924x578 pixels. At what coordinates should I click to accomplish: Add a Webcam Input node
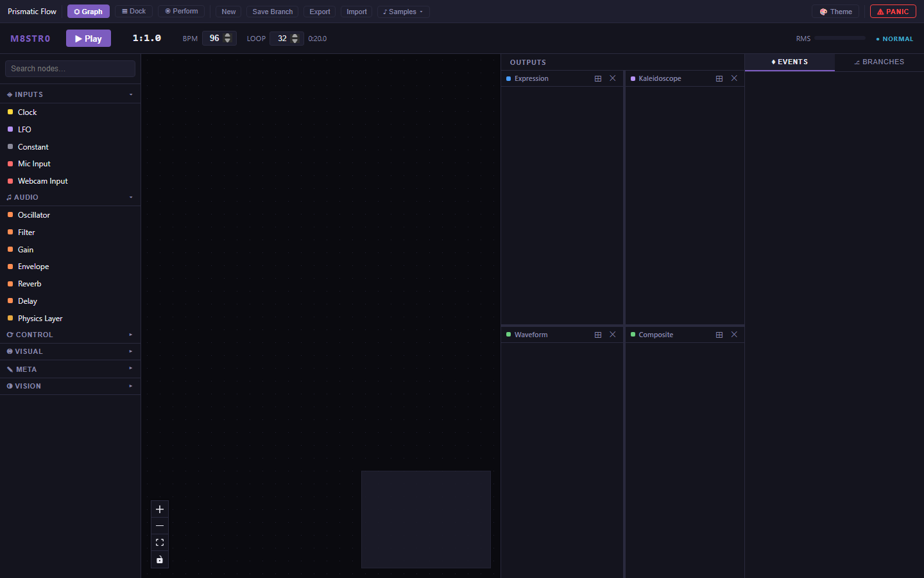click(x=70, y=181)
